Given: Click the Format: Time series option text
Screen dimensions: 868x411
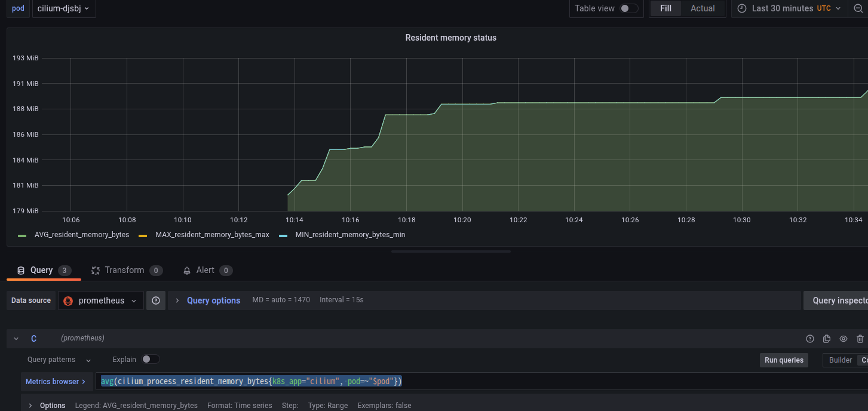Looking at the screenshot, I should click(240, 406).
